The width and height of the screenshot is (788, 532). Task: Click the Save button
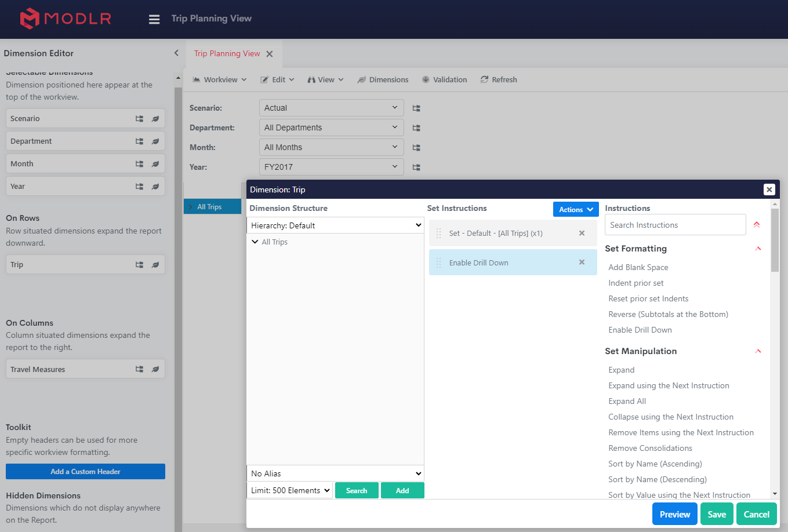point(717,514)
